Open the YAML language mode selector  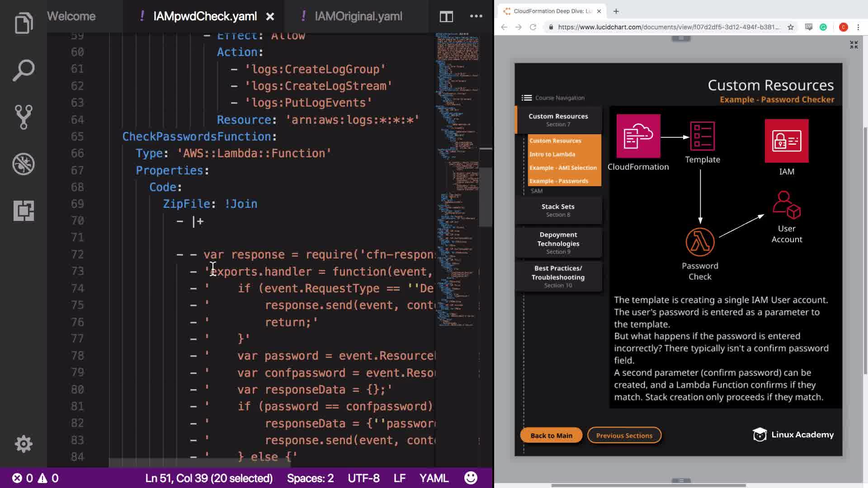click(434, 478)
